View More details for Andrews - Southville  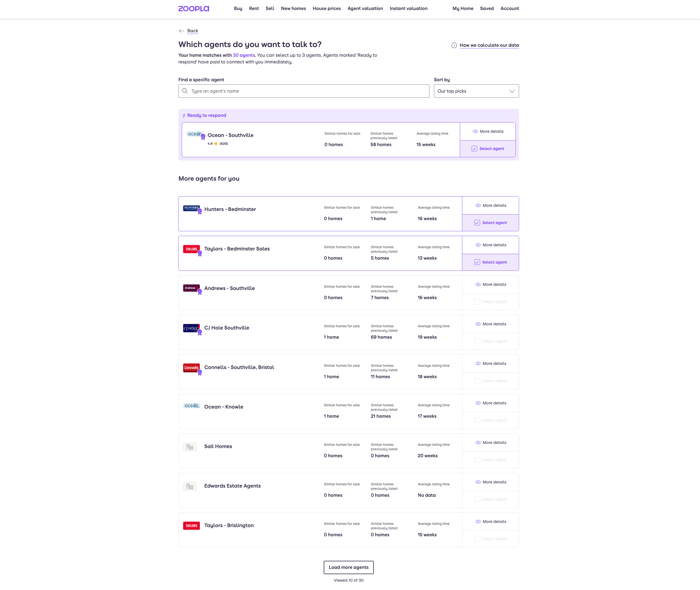click(490, 285)
